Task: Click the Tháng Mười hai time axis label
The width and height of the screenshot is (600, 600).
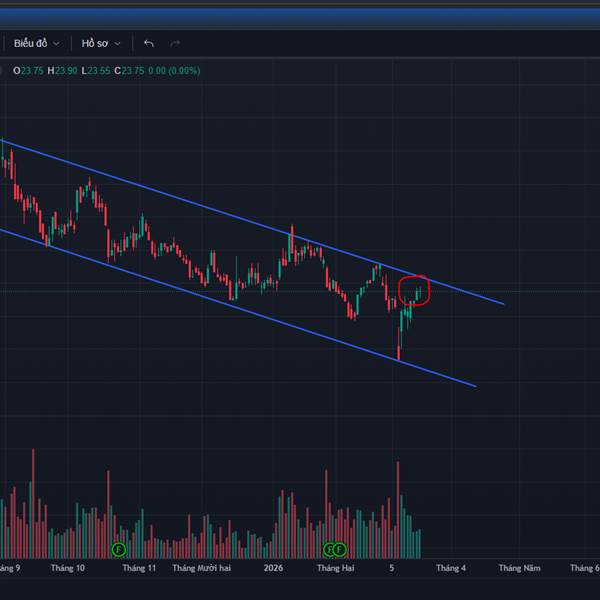Action: point(201,568)
